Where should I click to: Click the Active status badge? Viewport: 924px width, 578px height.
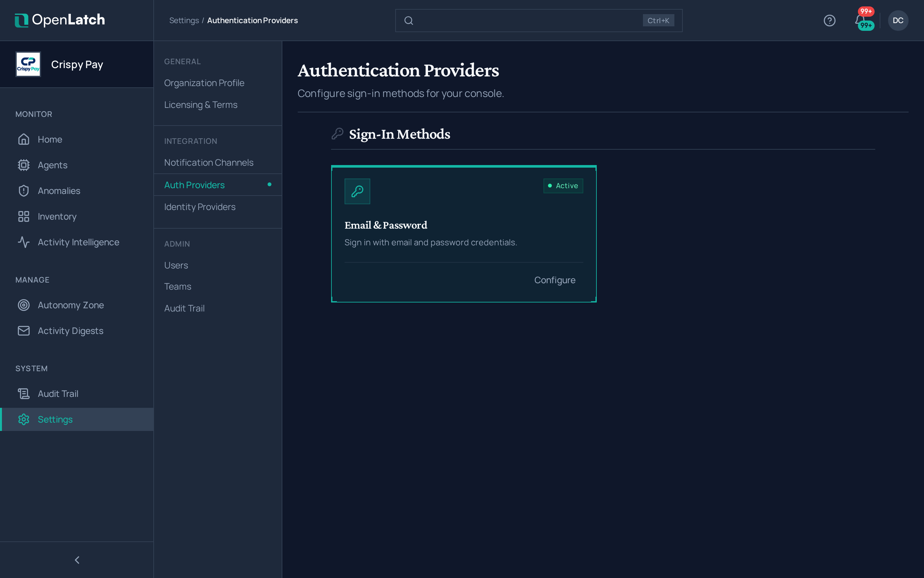pos(563,186)
